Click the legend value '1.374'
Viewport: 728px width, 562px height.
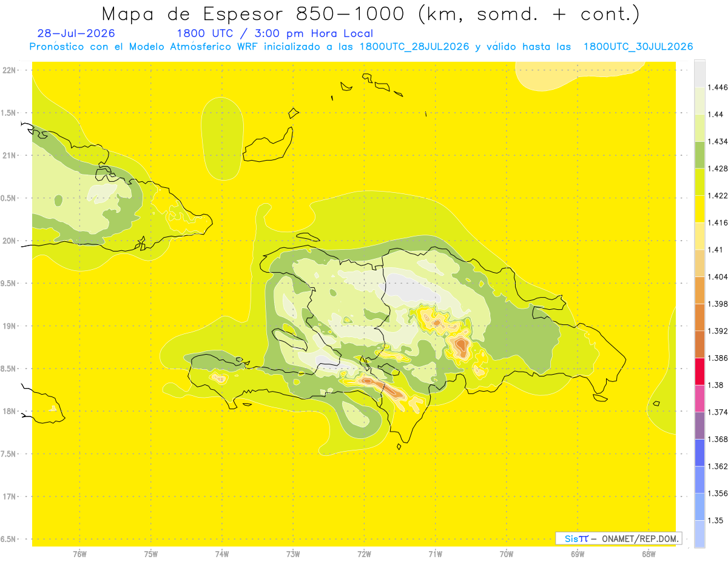pyautogui.click(x=718, y=412)
